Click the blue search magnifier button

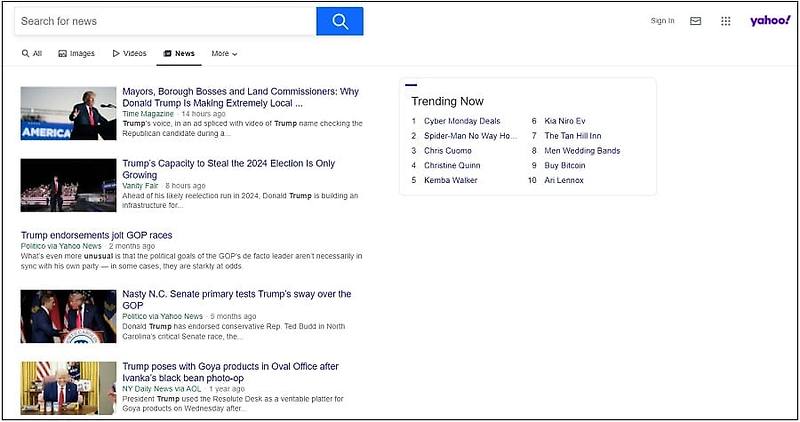(x=340, y=21)
